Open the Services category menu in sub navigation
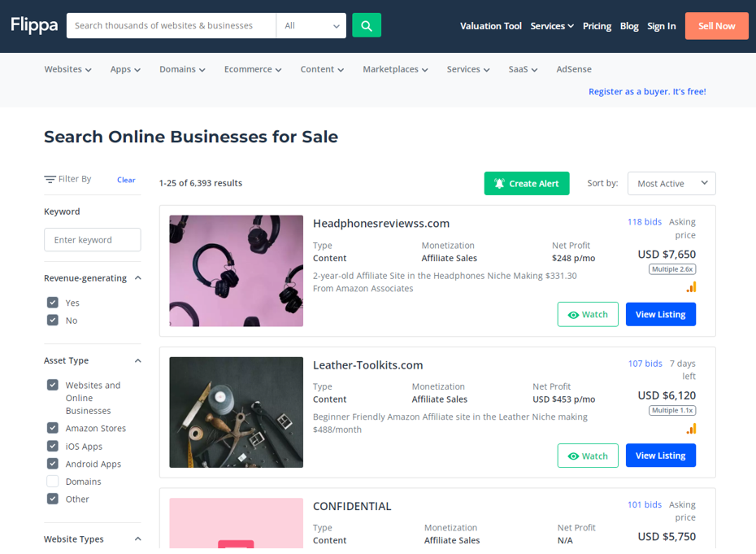Viewport: 756px width, 554px height. coord(468,69)
